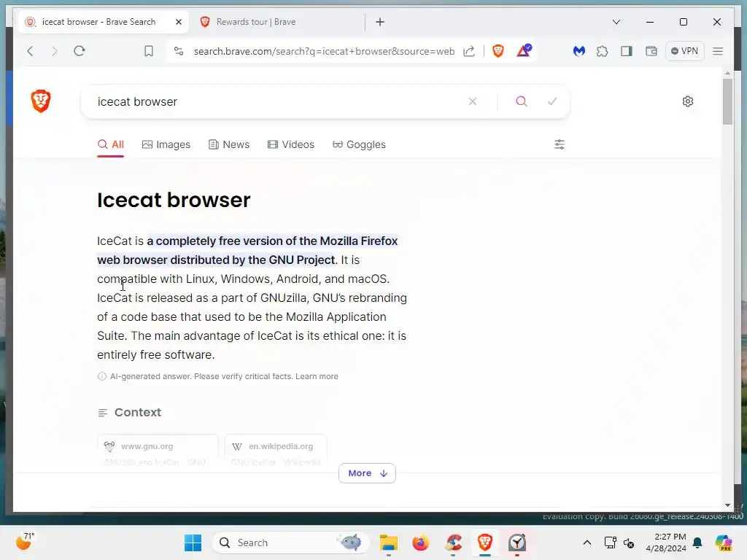Open Brave Shields lion icon
The image size is (747, 560).
[x=498, y=51]
